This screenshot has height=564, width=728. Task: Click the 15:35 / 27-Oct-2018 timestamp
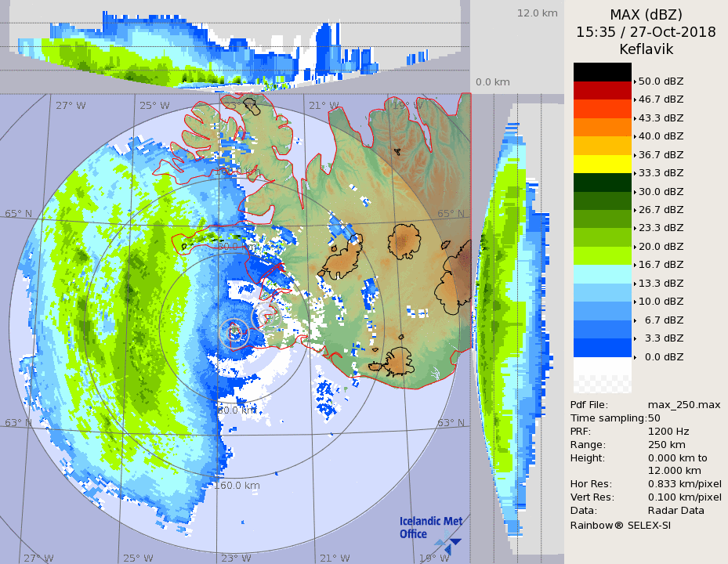point(646,32)
